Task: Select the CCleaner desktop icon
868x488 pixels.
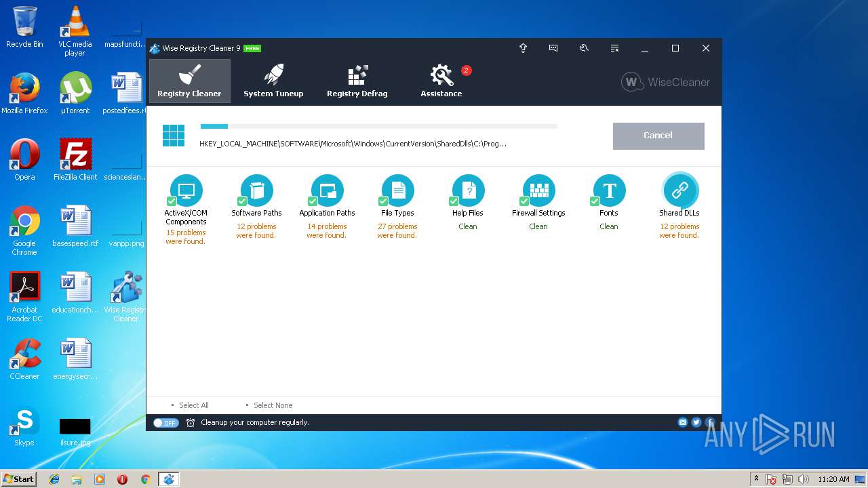Action: tap(24, 359)
